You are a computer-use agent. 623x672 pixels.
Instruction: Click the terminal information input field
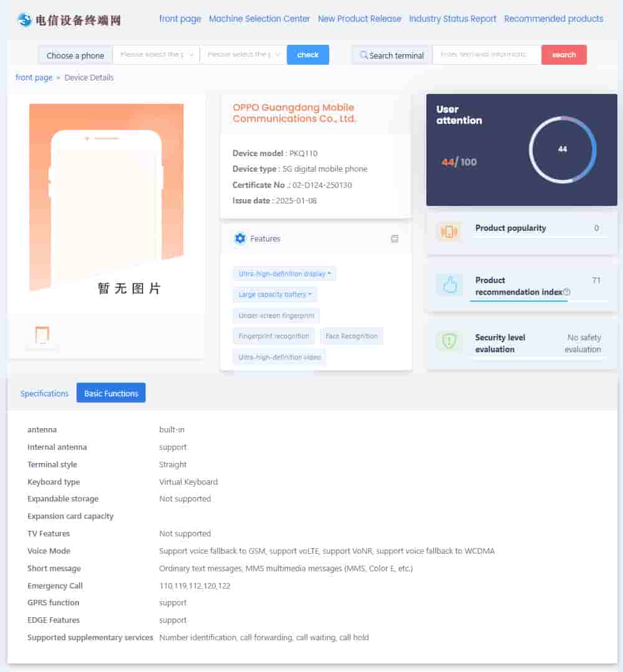coord(486,55)
